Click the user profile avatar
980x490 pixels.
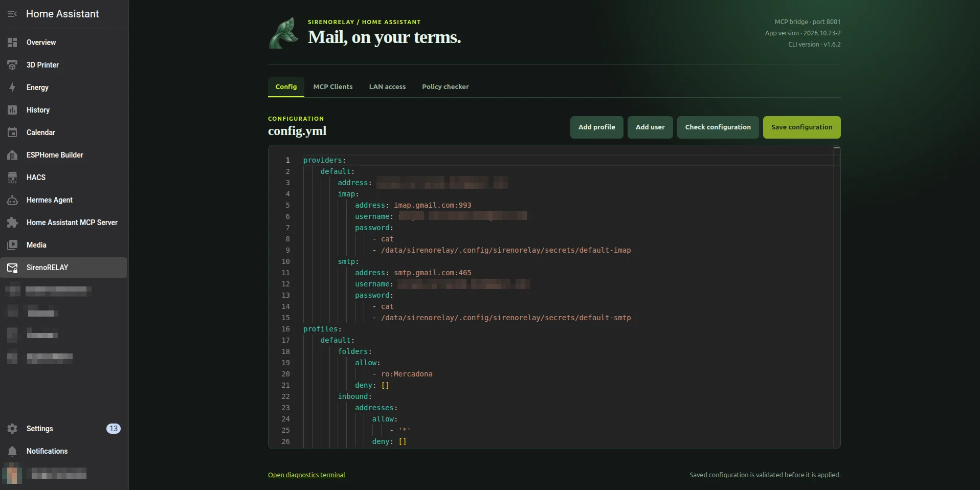(12, 474)
